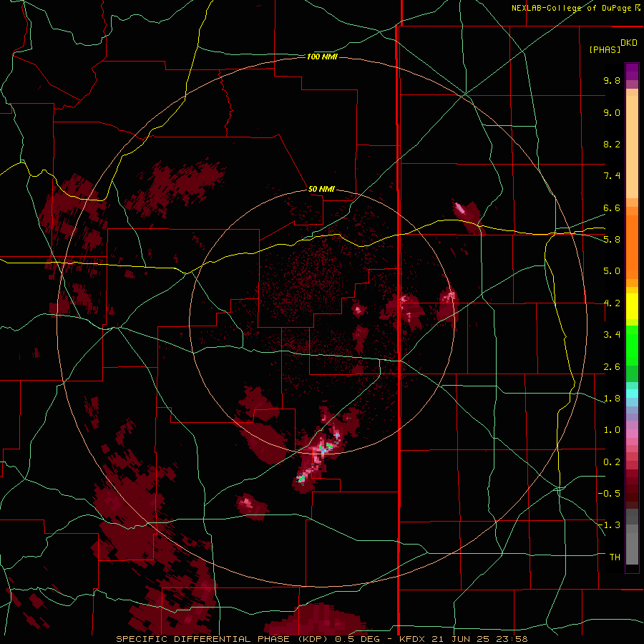This screenshot has width=644, height=644.
Task: Click the 0.2 value on the color scale
Action: (612, 462)
